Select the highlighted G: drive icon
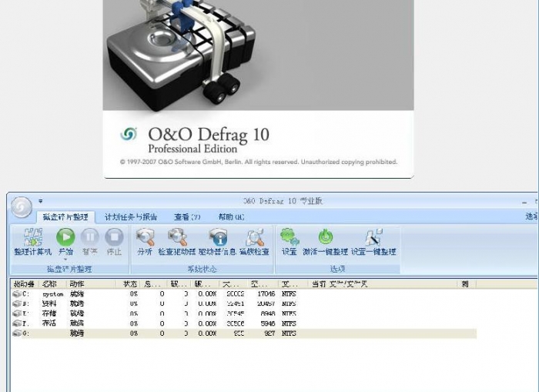This screenshot has width=539, height=392. tap(17, 333)
